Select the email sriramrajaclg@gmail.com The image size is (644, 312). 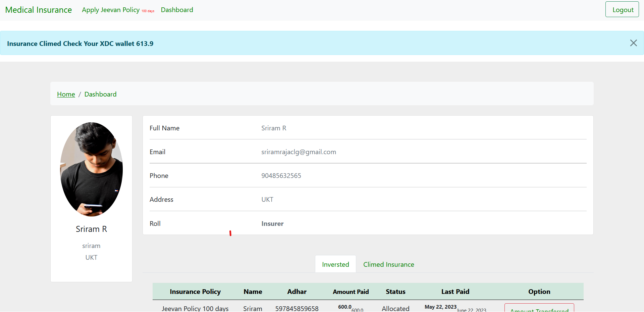tap(299, 152)
